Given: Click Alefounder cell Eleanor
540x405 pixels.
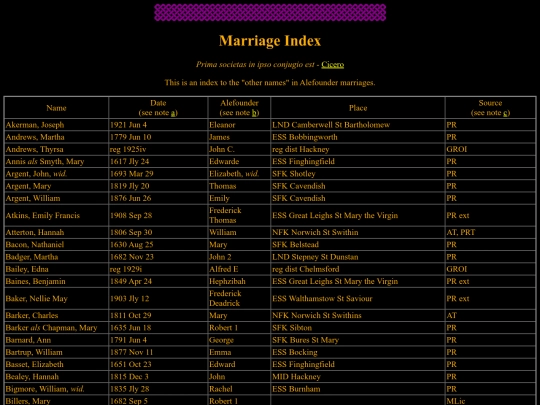Looking at the screenshot, I should tap(222, 125).
